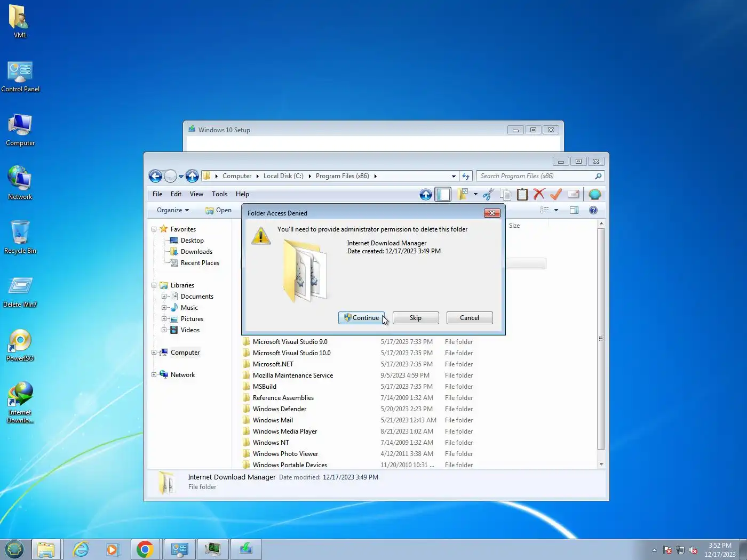Screen dimensions: 747x560
Task: Collapse the Favorites tree node
Action: [154, 229]
